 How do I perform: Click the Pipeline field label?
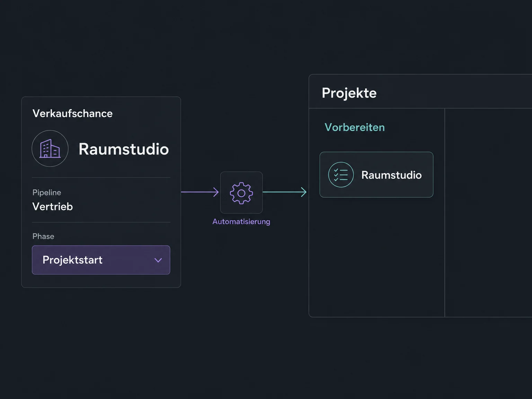pyautogui.click(x=47, y=193)
